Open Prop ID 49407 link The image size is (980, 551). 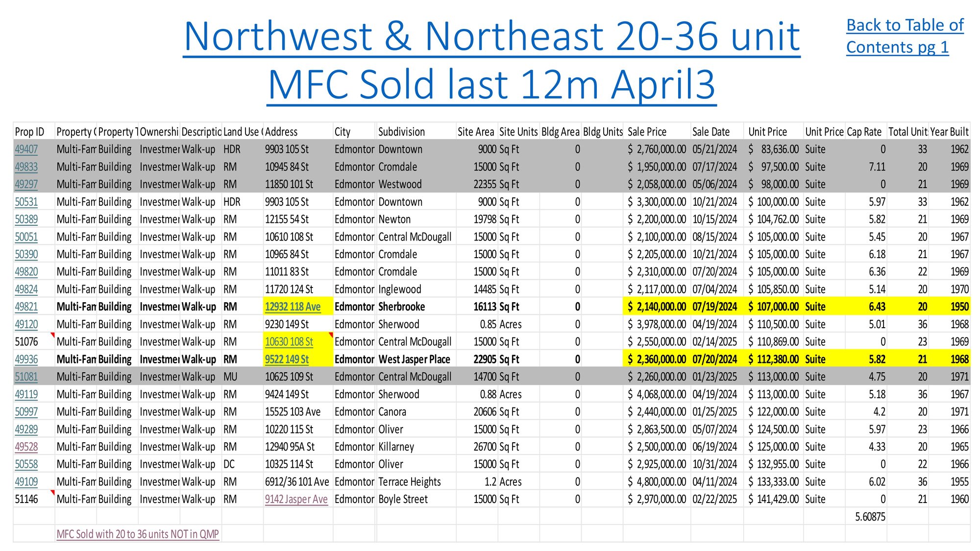[x=26, y=149]
